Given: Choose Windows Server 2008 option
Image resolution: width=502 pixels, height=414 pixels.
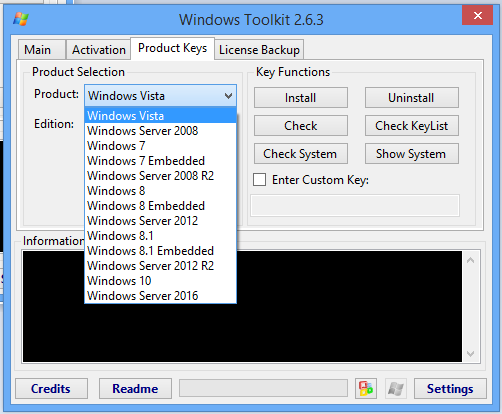Looking at the screenshot, I should click(x=161, y=131).
